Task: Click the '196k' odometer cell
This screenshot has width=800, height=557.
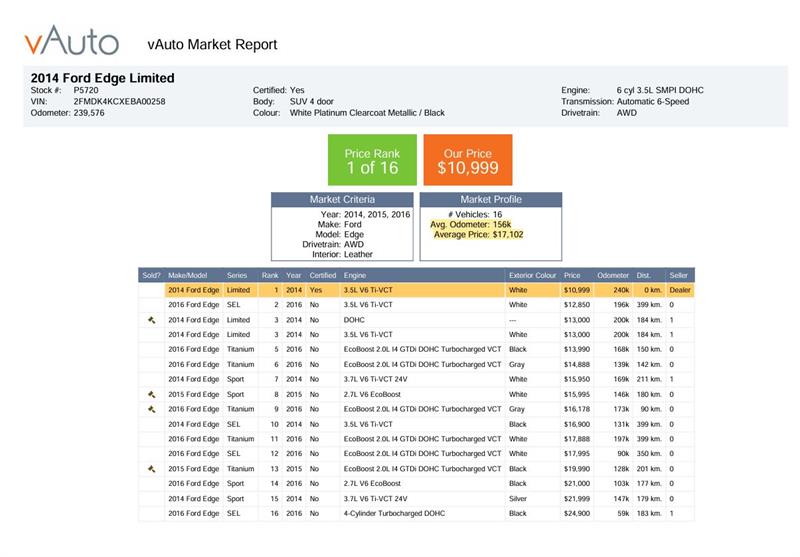Action: (621, 305)
